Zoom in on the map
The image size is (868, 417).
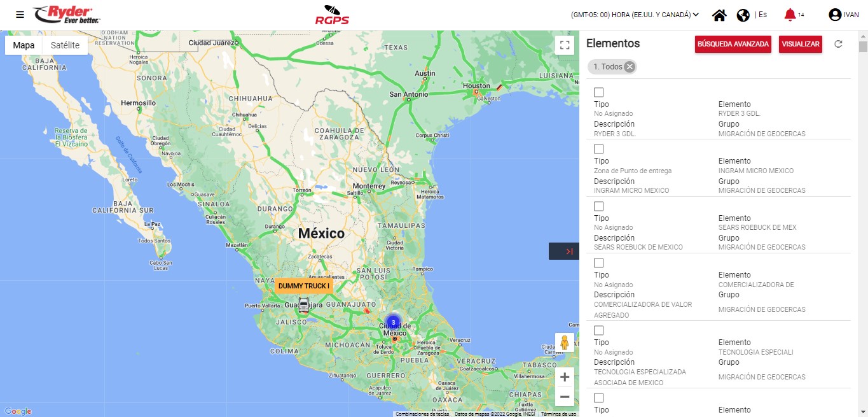(x=564, y=377)
